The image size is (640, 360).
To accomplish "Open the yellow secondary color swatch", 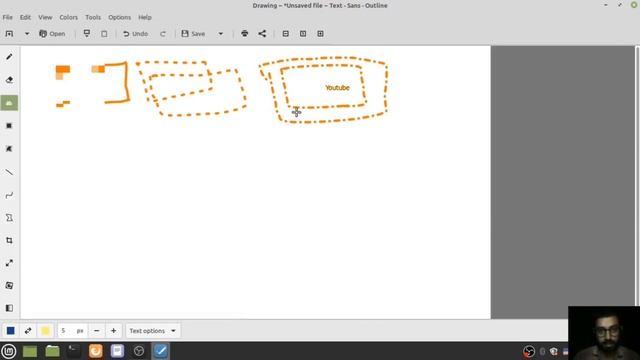I will pyautogui.click(x=45, y=331).
